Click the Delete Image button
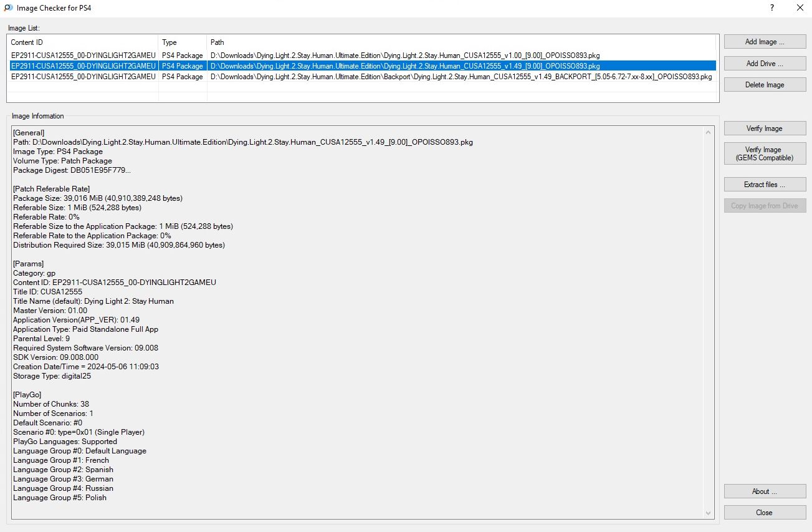Image resolution: width=812 pixels, height=532 pixels. tap(765, 85)
